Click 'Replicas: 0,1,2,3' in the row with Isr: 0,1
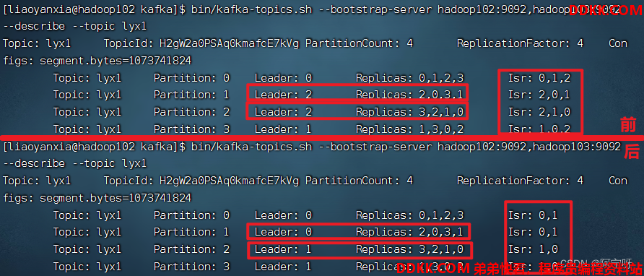The height and width of the screenshot is (276, 644). tap(409, 215)
